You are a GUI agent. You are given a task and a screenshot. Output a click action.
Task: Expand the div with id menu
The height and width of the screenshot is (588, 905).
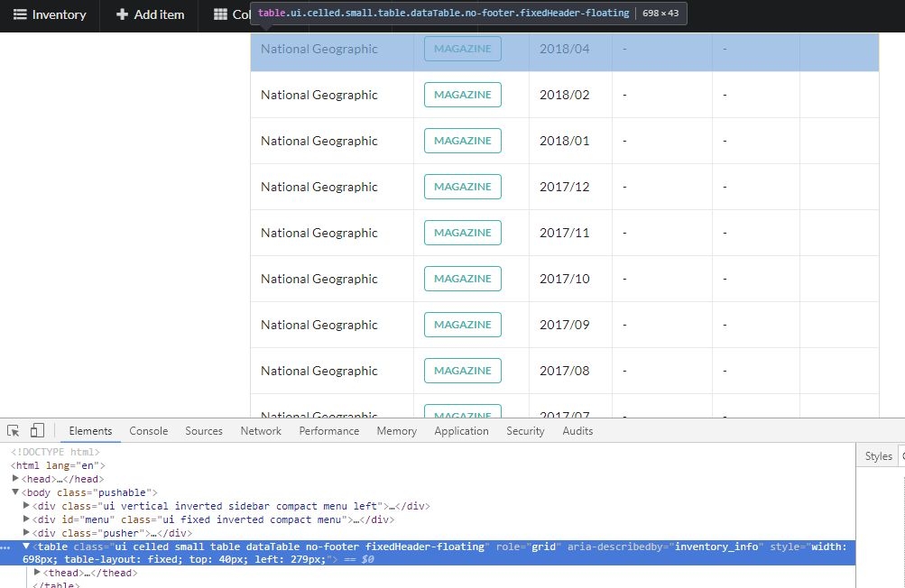tap(26, 519)
